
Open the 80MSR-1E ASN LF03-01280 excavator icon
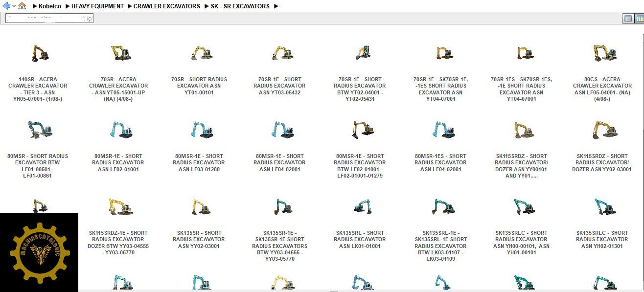pos(202,130)
